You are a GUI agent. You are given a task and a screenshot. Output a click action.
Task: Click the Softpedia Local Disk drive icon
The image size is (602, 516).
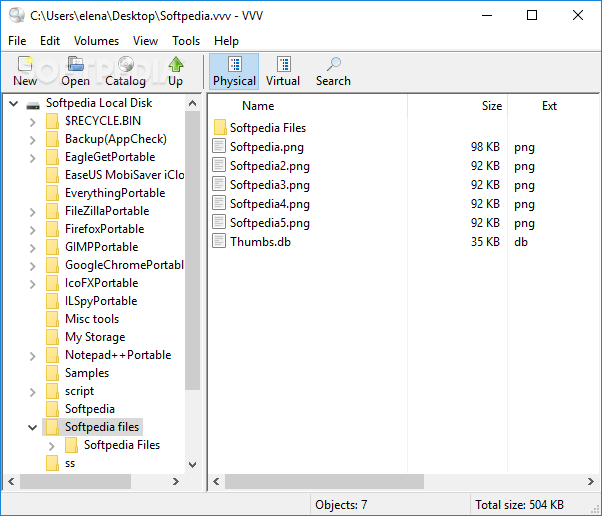33,105
